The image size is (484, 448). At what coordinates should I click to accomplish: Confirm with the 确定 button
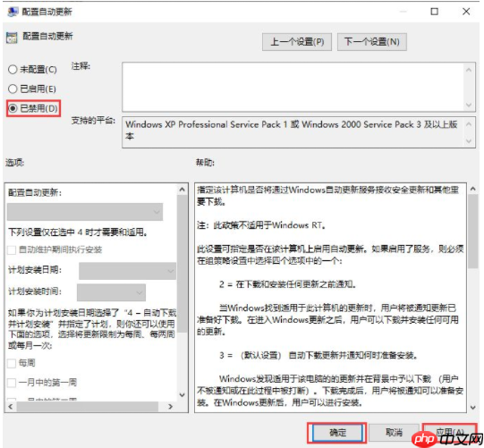coord(337,432)
